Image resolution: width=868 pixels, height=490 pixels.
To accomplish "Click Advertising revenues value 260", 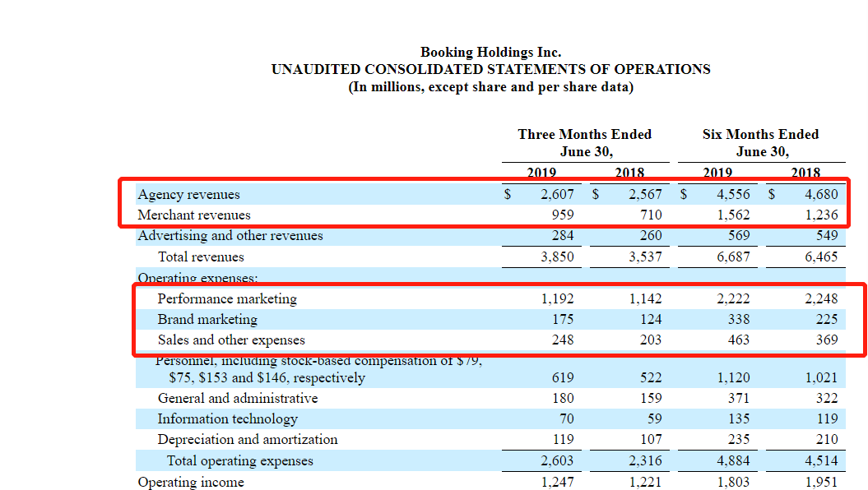I will click(x=651, y=236).
